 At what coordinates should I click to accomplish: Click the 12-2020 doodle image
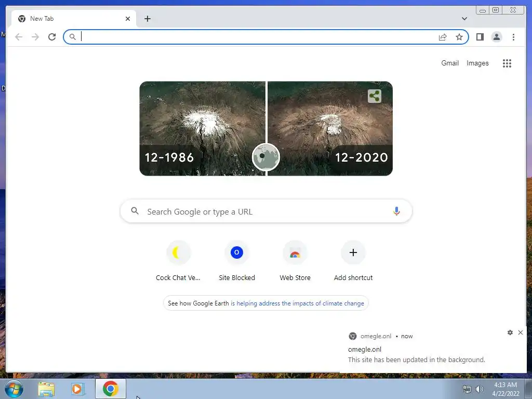tap(330, 129)
